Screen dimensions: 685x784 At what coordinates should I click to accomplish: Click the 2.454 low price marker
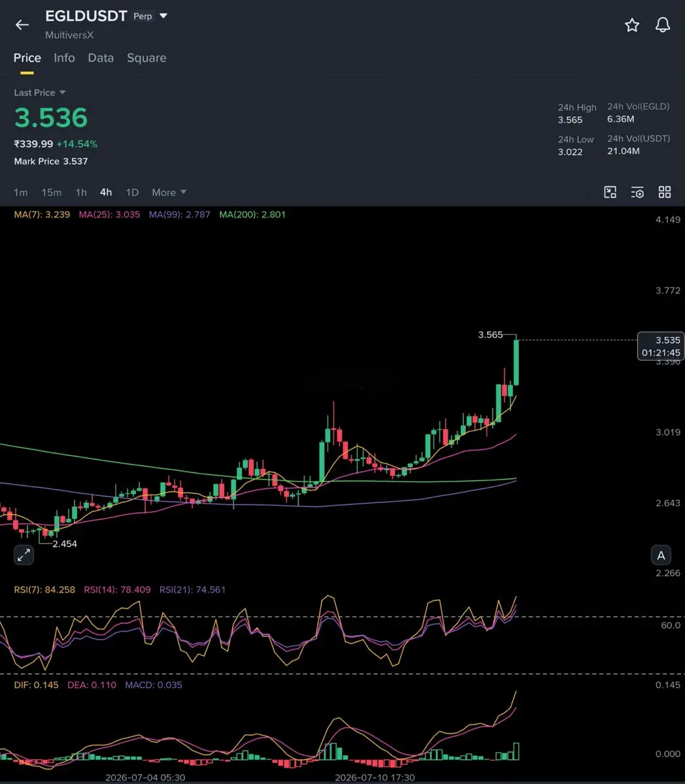65,544
